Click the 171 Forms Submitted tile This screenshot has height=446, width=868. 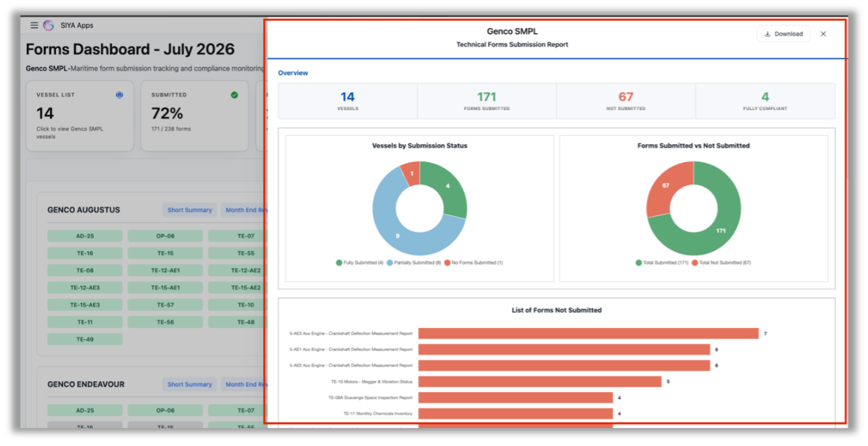(x=487, y=101)
